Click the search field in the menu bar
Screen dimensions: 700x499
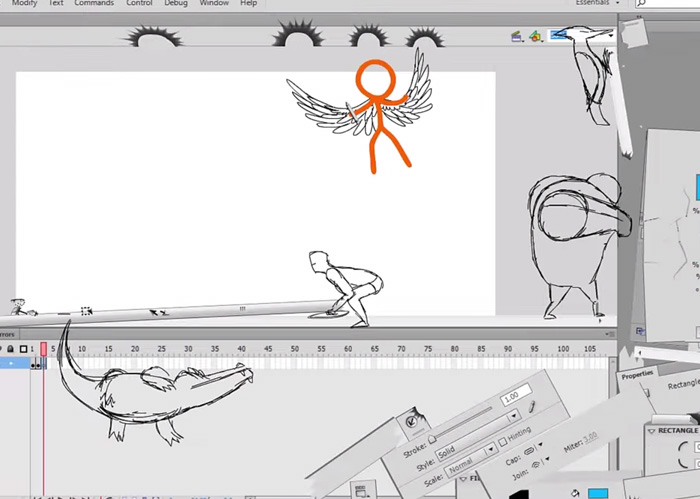point(667,3)
